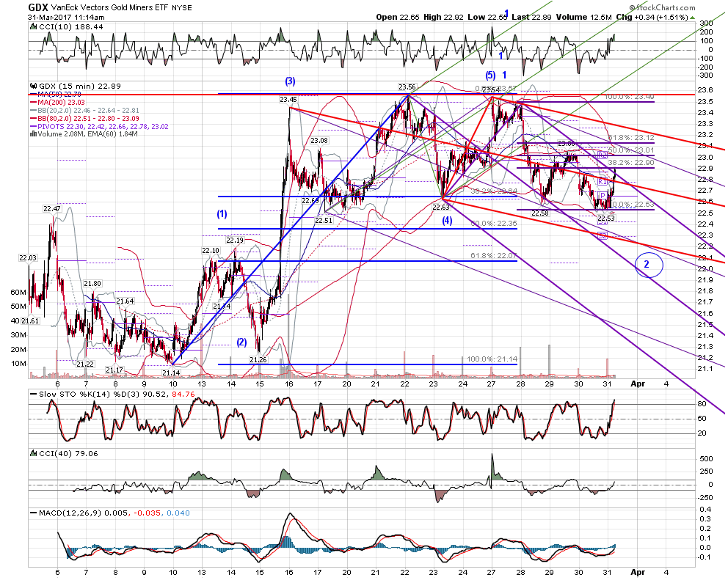
Task: Click the Low 22.55 quote value
Action: coord(487,17)
